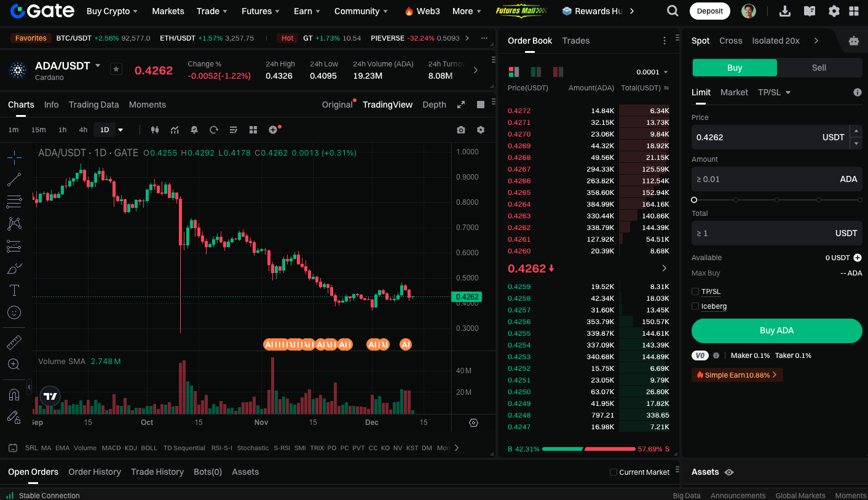
Task: Create a price alert with bell icon
Action: (x=194, y=130)
